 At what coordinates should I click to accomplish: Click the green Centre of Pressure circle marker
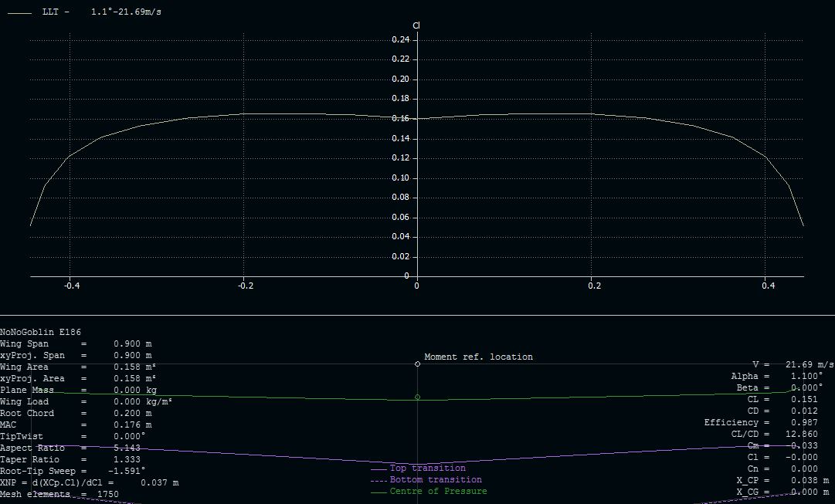coord(417,397)
